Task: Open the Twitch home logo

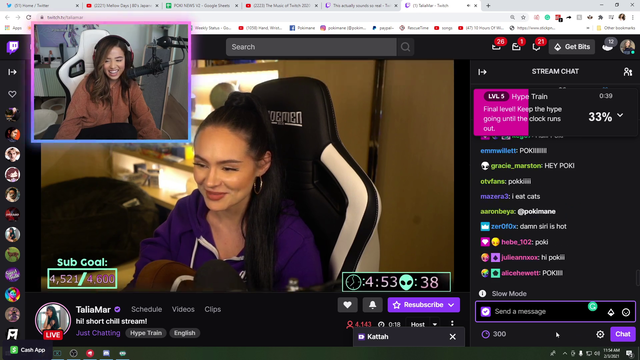Action: (x=13, y=47)
